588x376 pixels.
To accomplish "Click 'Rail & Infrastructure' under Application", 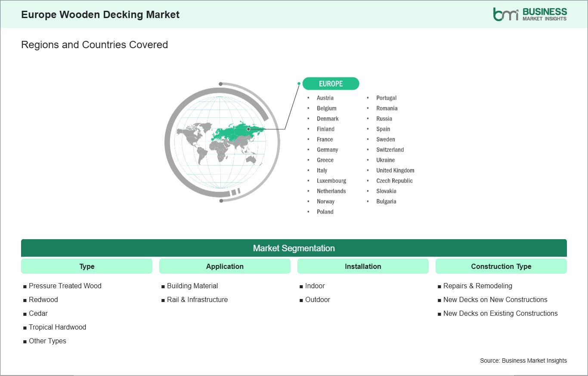I will (197, 300).
